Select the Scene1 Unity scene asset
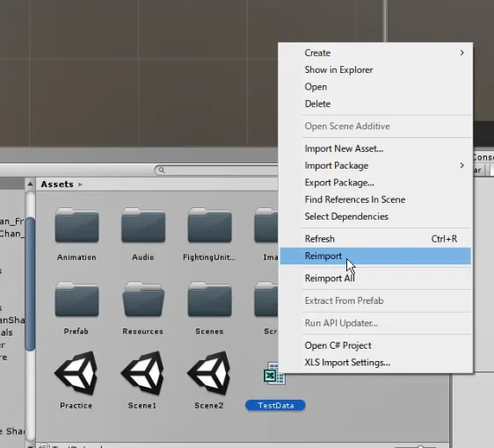Image resolution: width=494 pixels, height=448 pixels. tap(142, 373)
